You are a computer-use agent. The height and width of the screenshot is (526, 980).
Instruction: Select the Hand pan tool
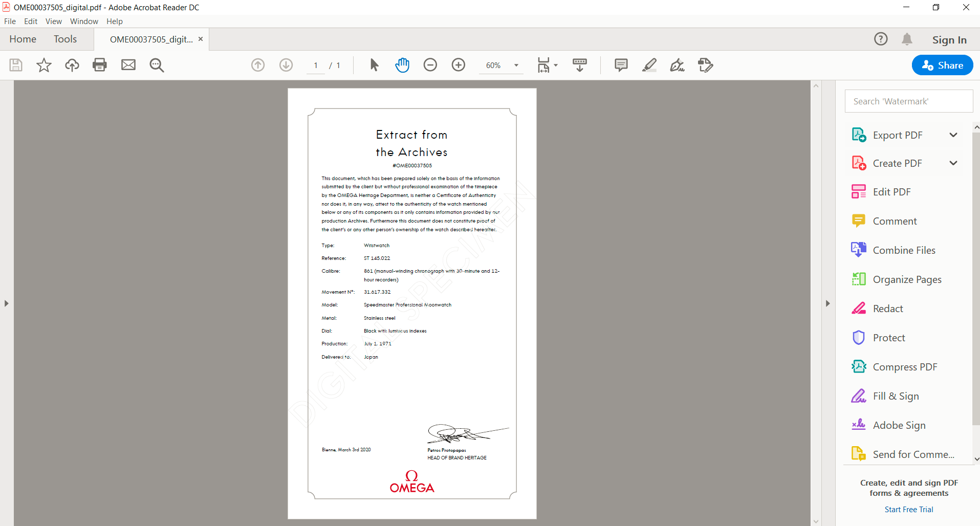click(402, 65)
